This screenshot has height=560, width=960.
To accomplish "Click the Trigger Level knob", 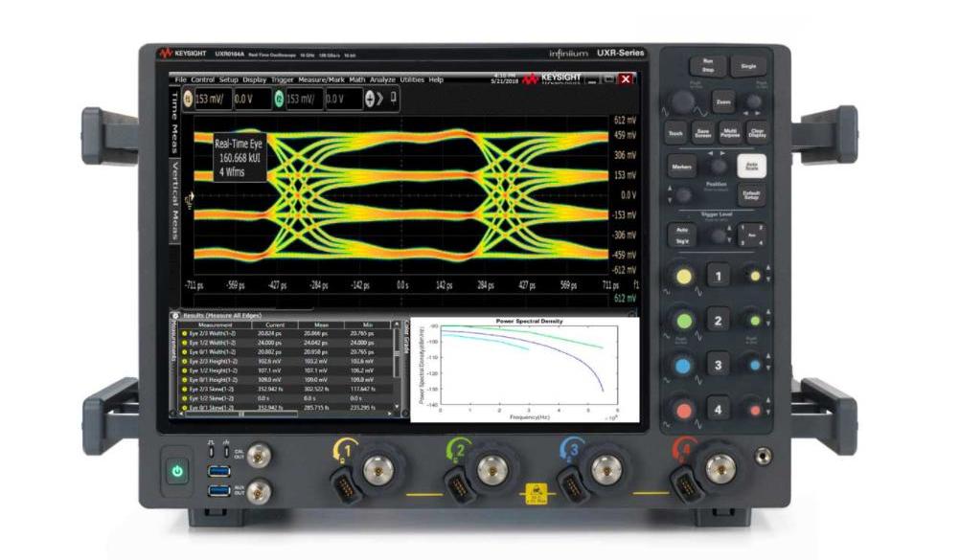I will coord(719,235).
